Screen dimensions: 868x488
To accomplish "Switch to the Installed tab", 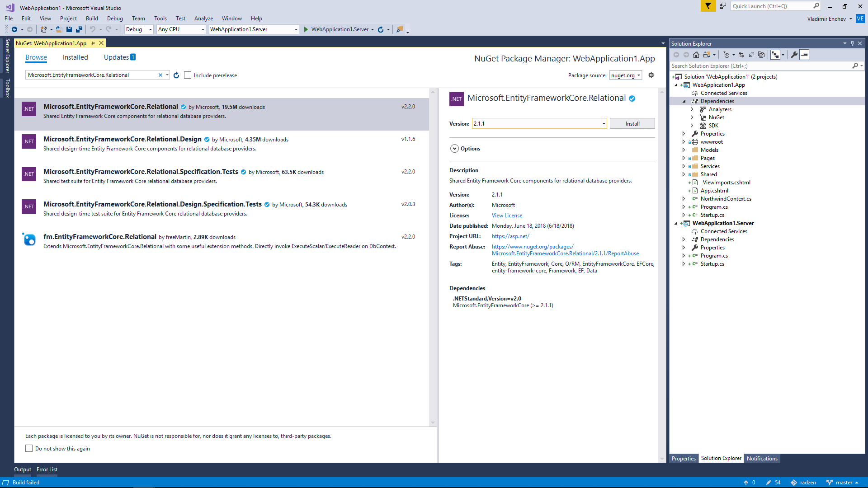I will 75,57.
